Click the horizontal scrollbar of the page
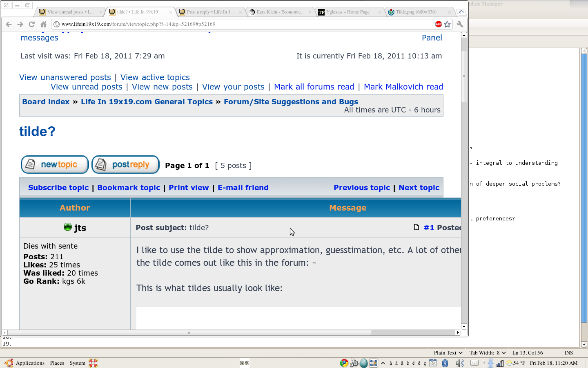The image size is (588, 368). [189, 333]
